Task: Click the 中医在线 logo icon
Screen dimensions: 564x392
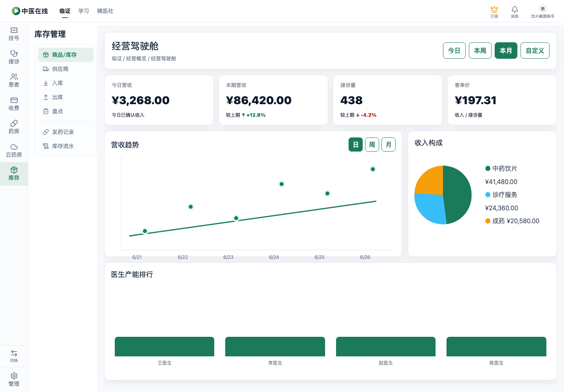Action: click(x=16, y=11)
